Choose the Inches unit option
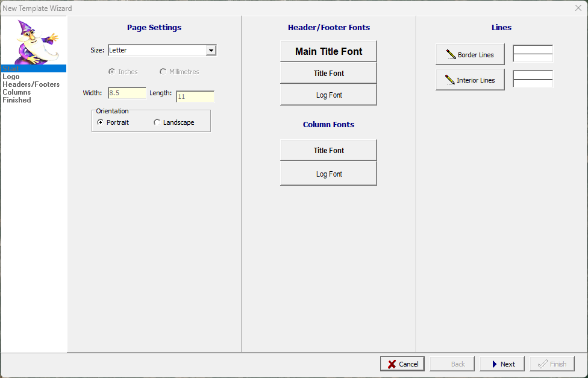This screenshot has height=378, width=588. 111,72
